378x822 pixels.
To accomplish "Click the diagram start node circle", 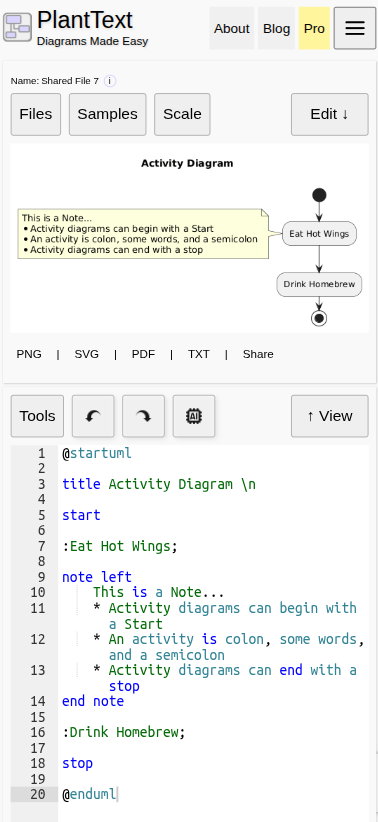I will (319, 196).
